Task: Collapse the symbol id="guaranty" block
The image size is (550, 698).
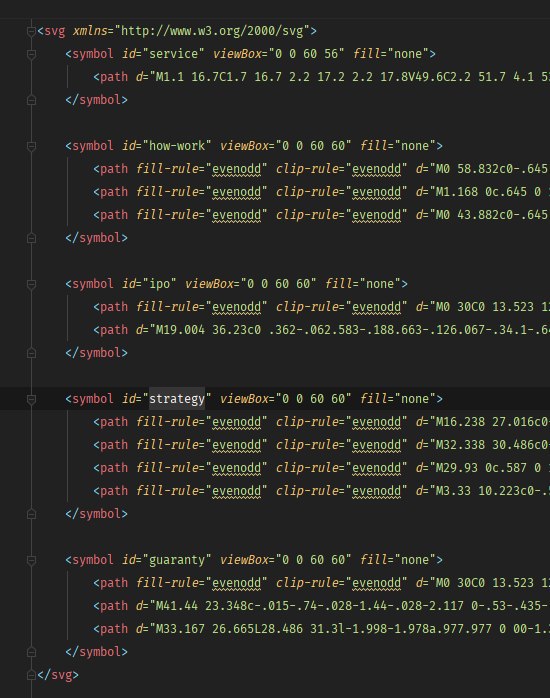Action: [31, 560]
